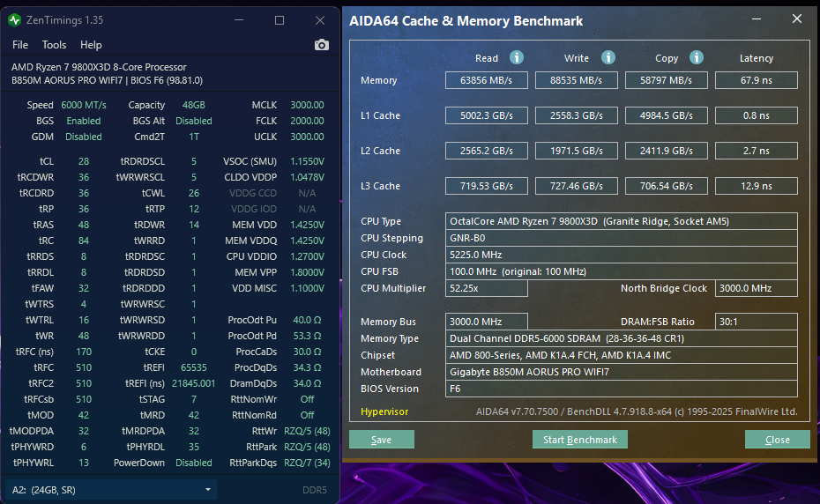Click the FCLK 2000.00 value
Screen dimensions: 820x504
307,121
